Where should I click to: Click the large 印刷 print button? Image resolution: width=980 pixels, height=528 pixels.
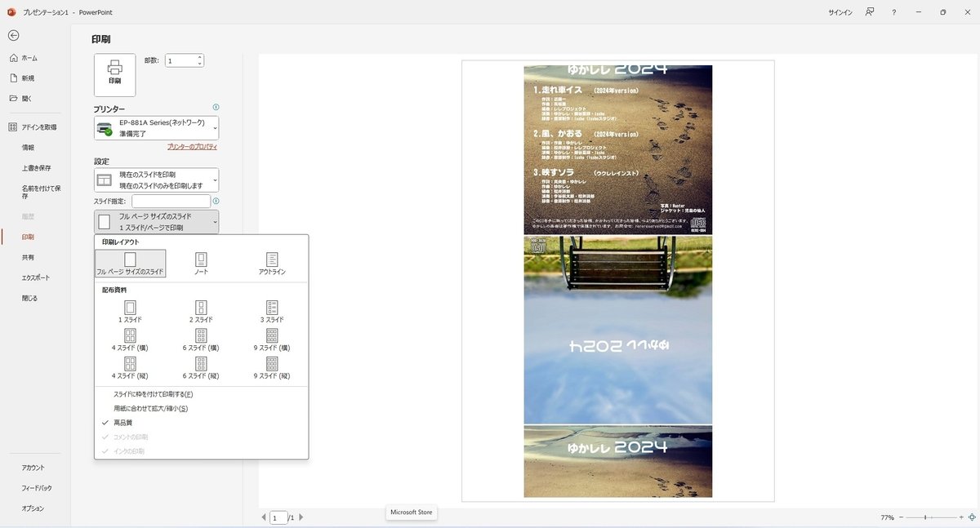(x=115, y=75)
